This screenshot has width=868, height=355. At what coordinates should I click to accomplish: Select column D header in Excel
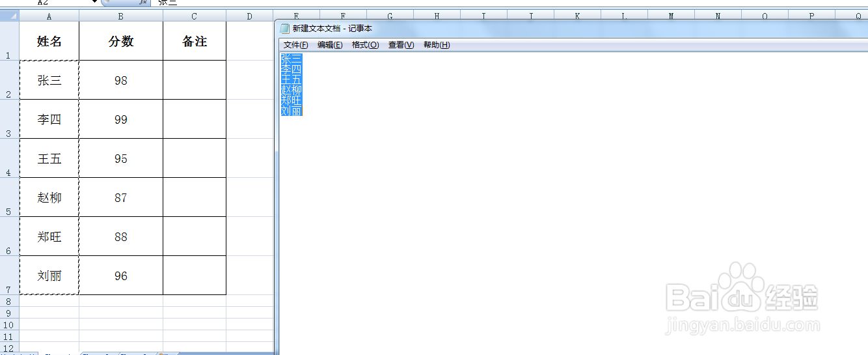pyautogui.click(x=249, y=16)
